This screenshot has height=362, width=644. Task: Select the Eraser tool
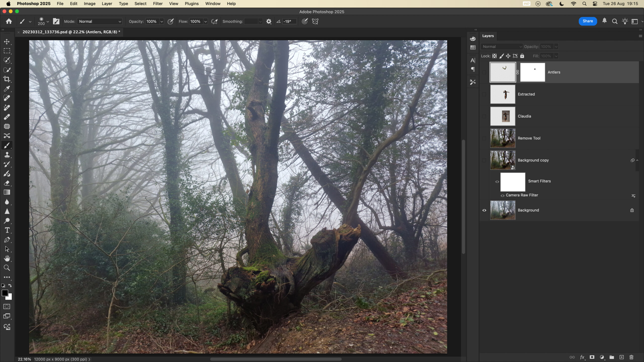click(x=7, y=183)
